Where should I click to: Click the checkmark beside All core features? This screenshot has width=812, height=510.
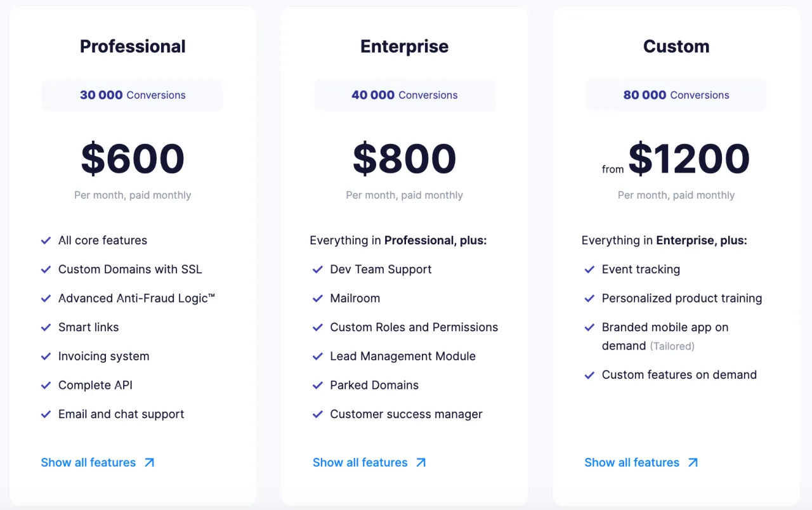pos(46,240)
